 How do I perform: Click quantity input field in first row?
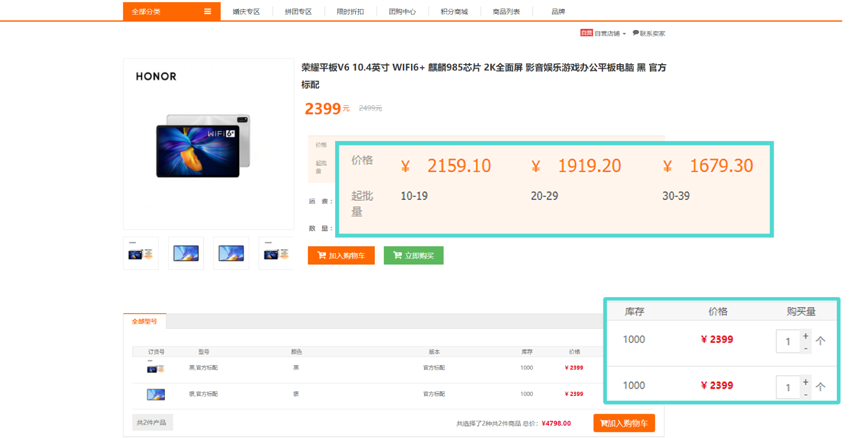click(788, 341)
